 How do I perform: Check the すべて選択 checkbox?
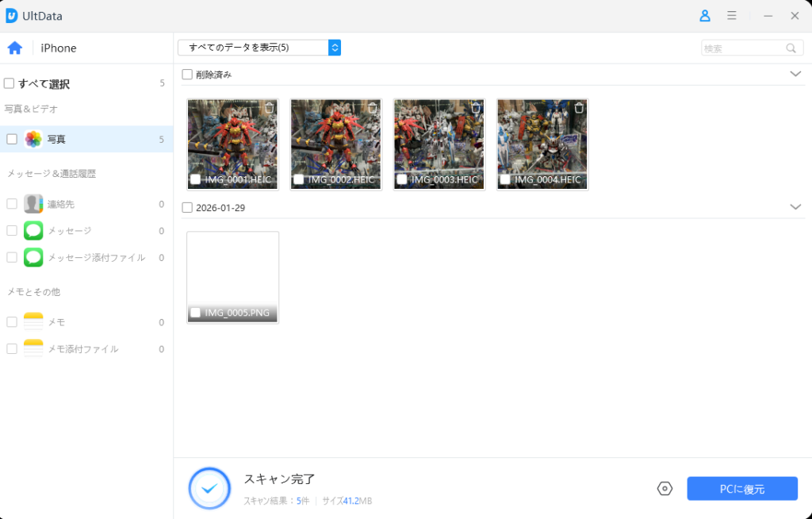click(x=9, y=83)
